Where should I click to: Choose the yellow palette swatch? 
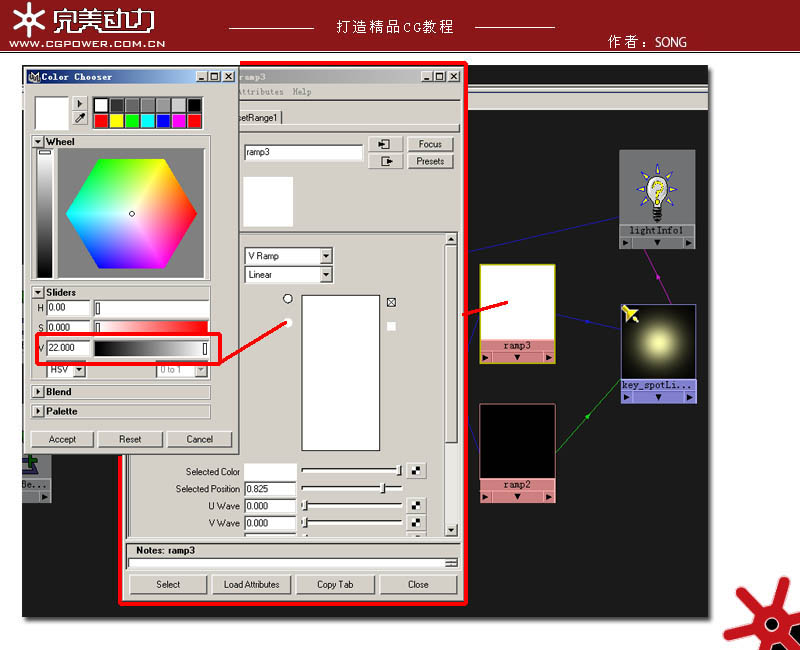pyautogui.click(x=117, y=121)
